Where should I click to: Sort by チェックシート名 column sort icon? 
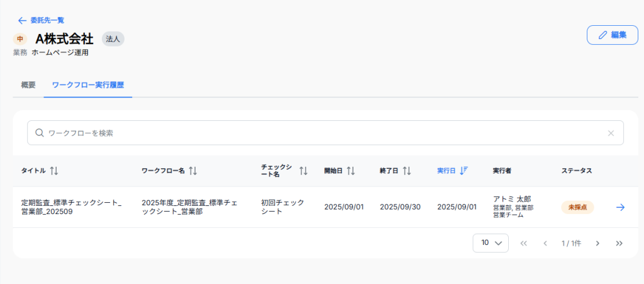tap(303, 171)
